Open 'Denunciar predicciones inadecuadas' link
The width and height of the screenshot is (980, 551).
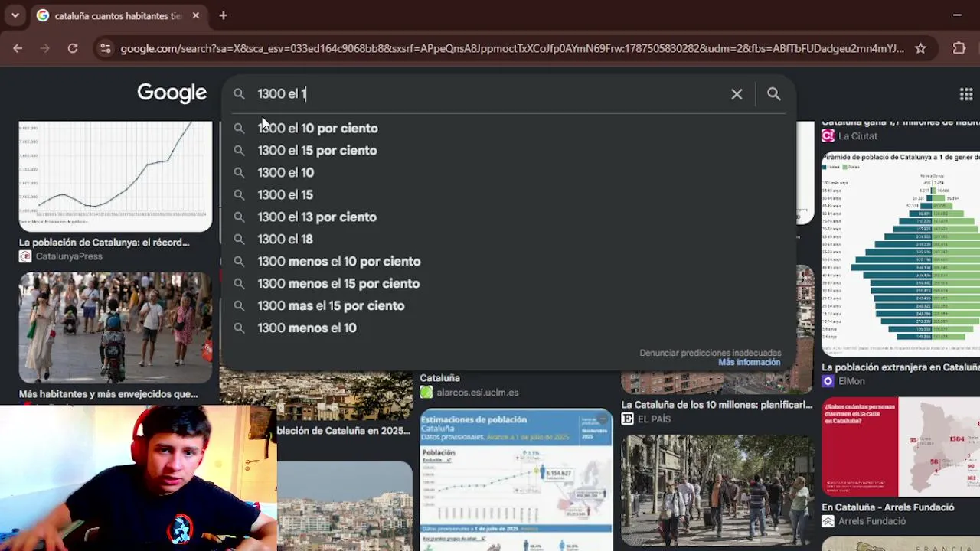pyautogui.click(x=710, y=353)
